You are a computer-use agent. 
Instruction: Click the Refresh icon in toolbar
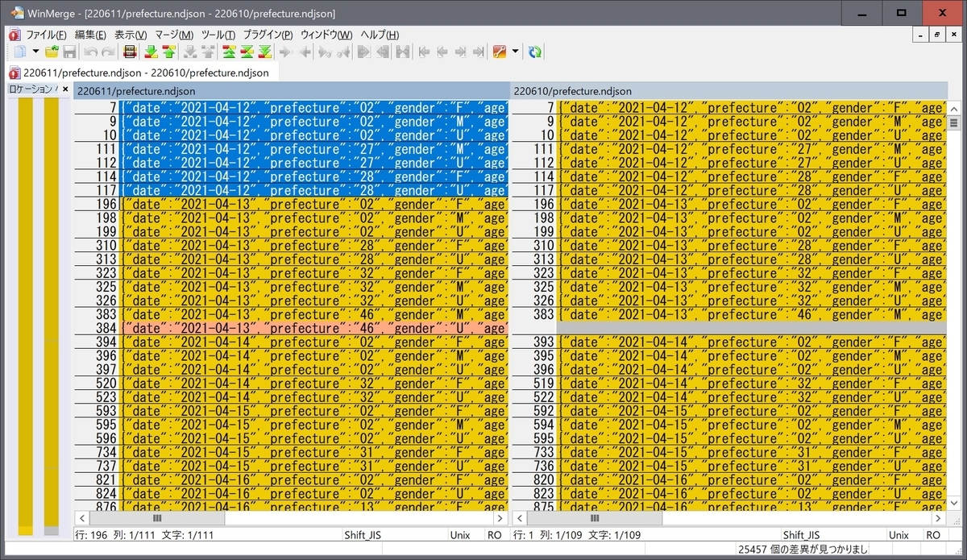534,52
